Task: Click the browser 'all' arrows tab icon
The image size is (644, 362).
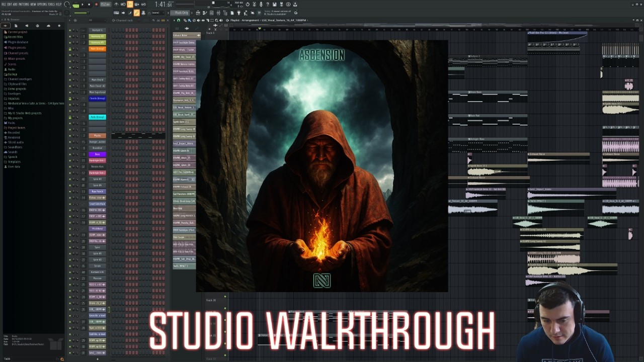Action: (x=6, y=26)
